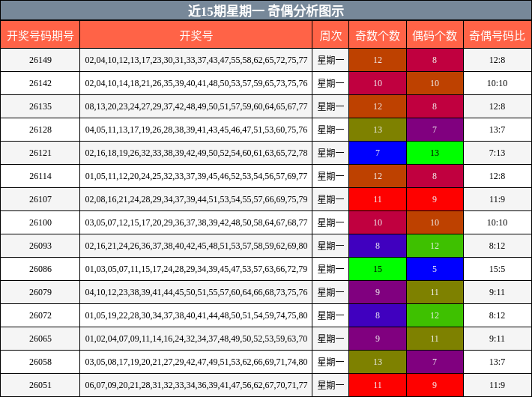Click the blue even count 5 cell
Screen dimensions: 532x397
tap(435, 269)
